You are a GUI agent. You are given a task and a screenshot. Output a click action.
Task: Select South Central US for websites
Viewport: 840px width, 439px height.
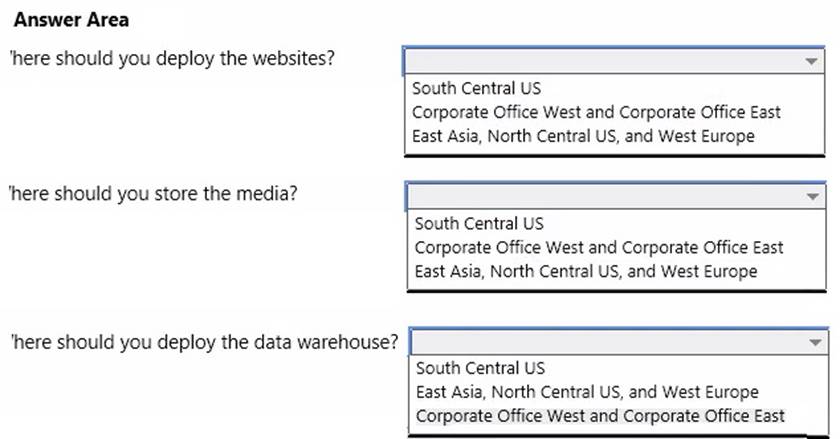476,88
